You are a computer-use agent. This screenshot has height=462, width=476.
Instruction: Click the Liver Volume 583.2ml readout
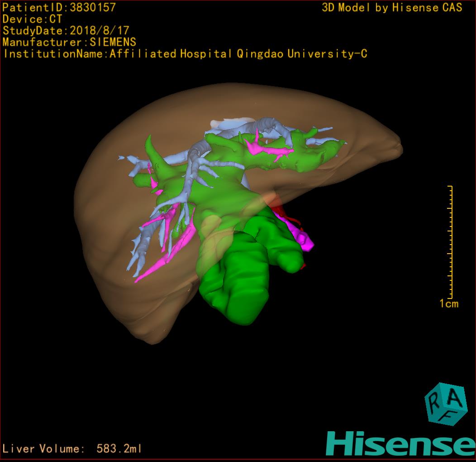72,449
